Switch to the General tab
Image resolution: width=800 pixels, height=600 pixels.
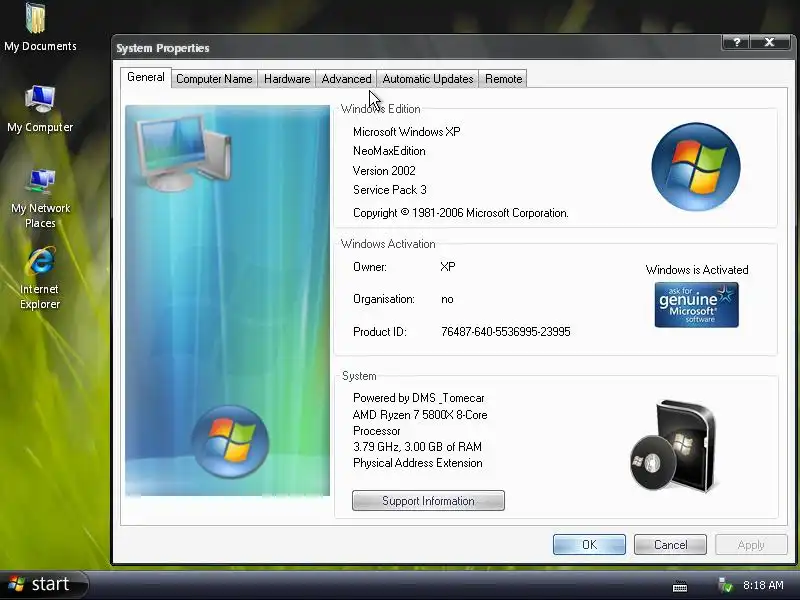[x=146, y=77]
